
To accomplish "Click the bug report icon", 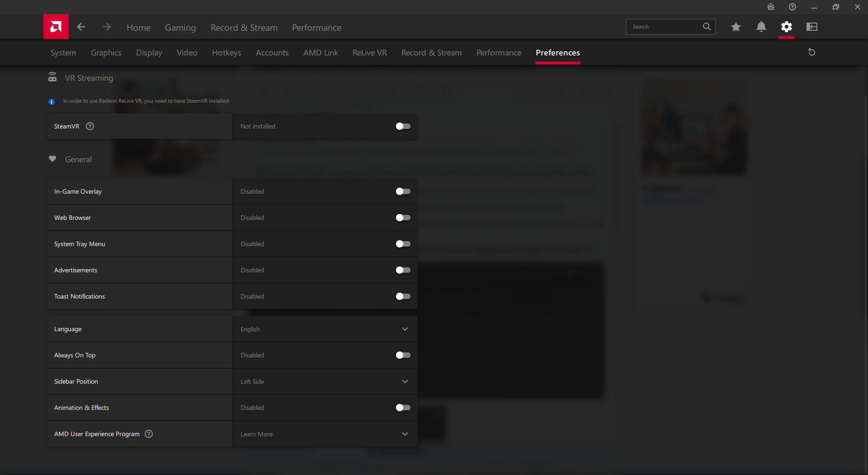I will click(x=771, y=7).
